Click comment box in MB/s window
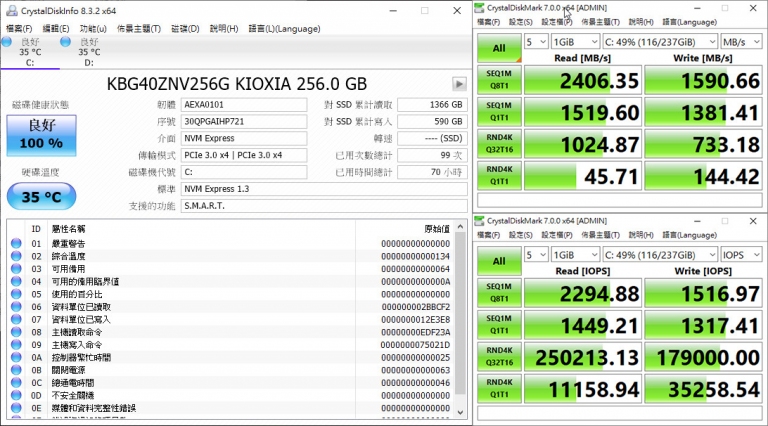This screenshot has height=426, width=768. tap(620, 200)
